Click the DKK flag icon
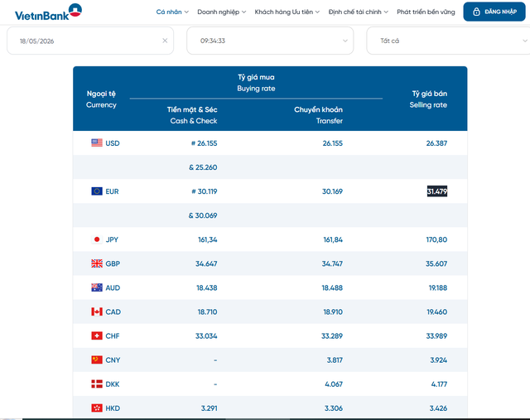 (97, 384)
